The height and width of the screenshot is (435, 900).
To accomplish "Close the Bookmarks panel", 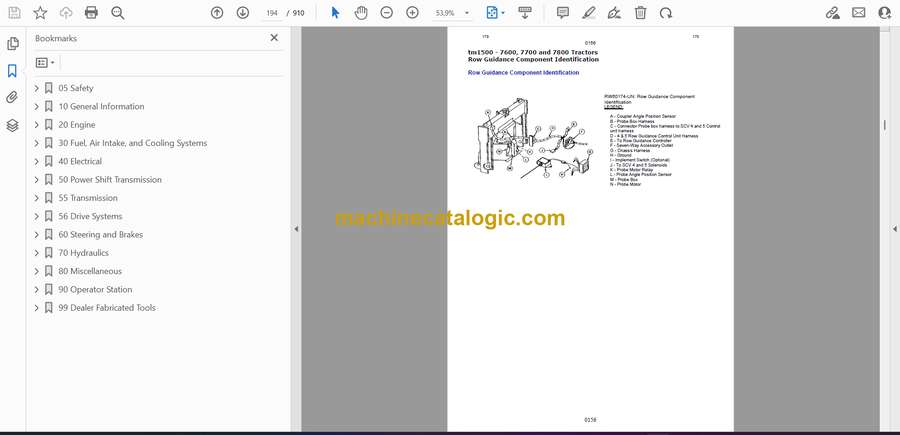I will [x=274, y=38].
